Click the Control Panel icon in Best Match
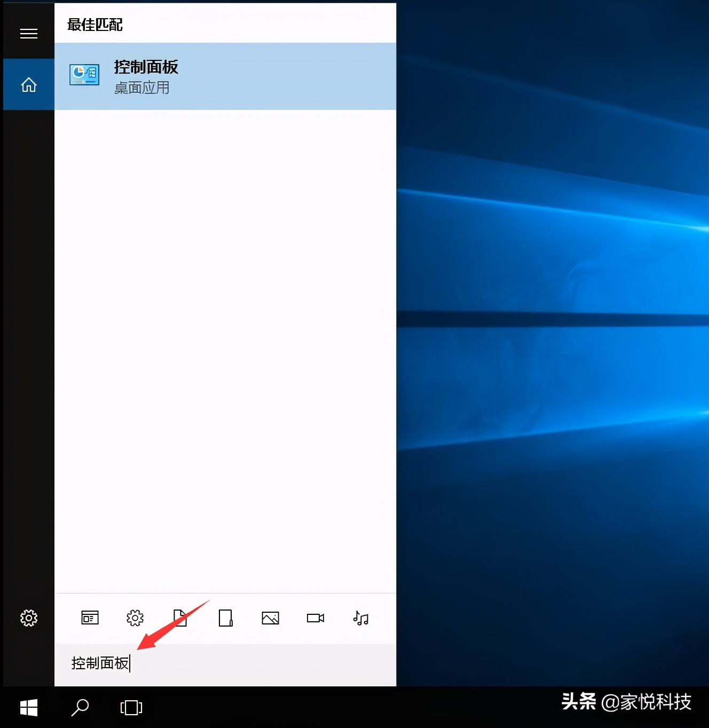709x728 pixels. coord(84,75)
